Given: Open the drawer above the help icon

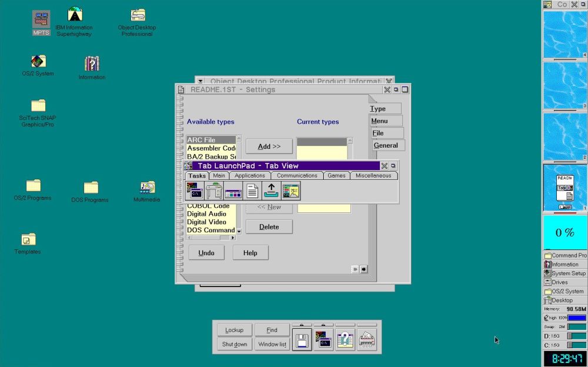Looking at the screenshot, I should (x=345, y=325).
